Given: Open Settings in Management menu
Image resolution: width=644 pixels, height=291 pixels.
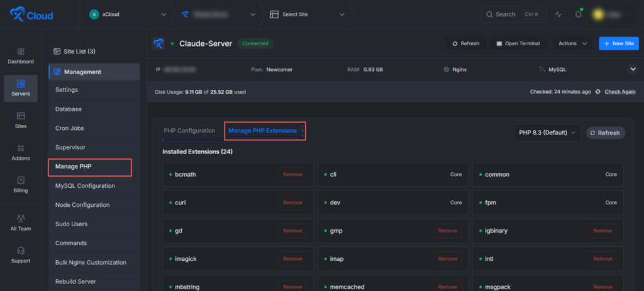Looking at the screenshot, I should (94, 89).
